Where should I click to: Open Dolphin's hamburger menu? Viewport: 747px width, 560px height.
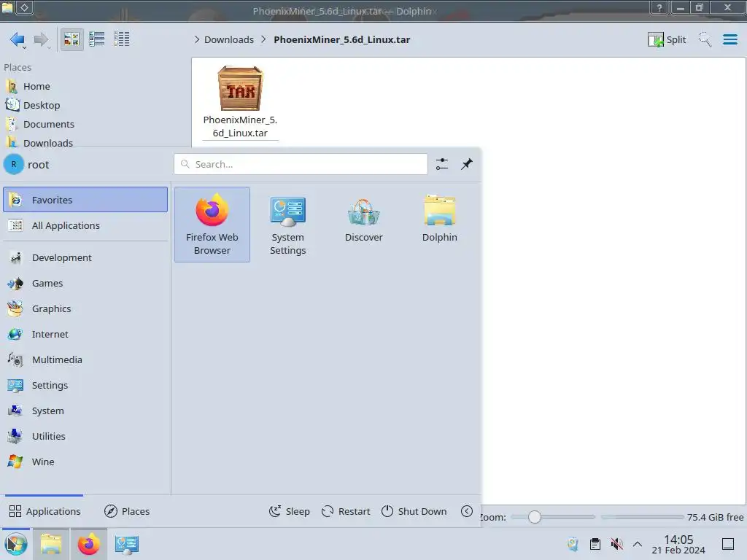(729, 39)
